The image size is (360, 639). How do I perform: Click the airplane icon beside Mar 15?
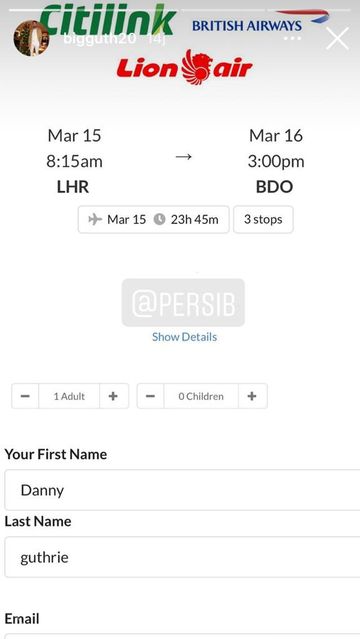coord(95,220)
